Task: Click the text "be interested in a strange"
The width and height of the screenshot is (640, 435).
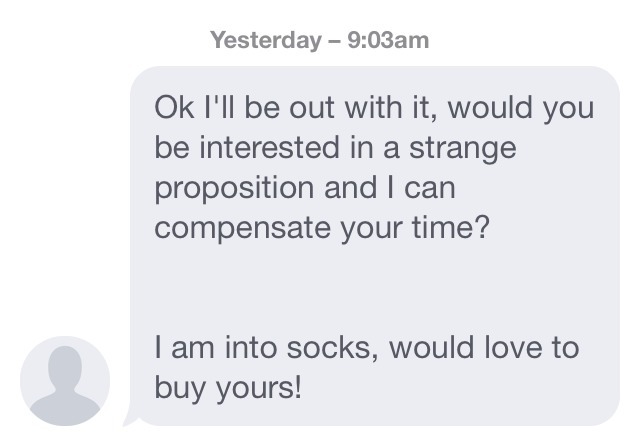Action: point(335,148)
